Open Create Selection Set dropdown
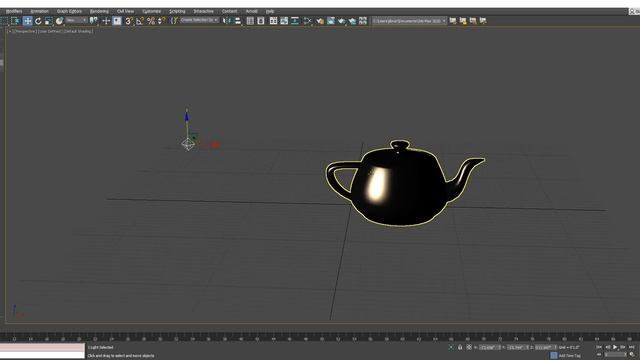 pyautogui.click(x=200, y=20)
